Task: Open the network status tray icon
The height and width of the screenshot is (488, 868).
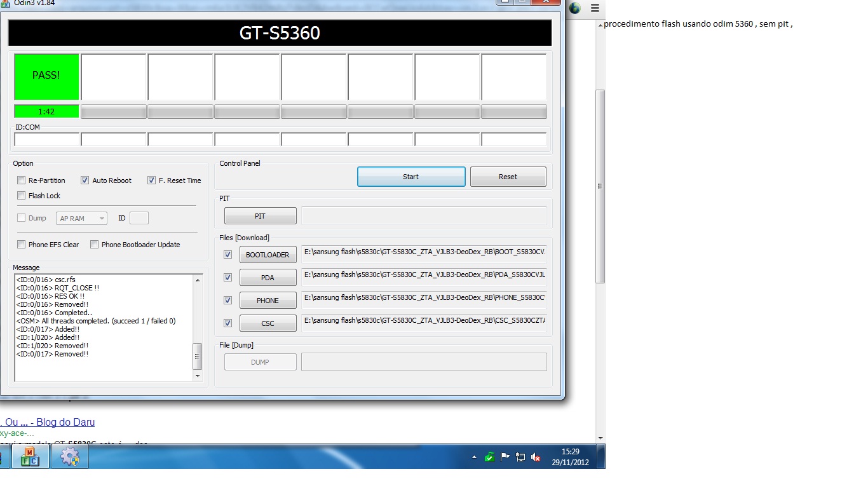Action: pos(520,456)
